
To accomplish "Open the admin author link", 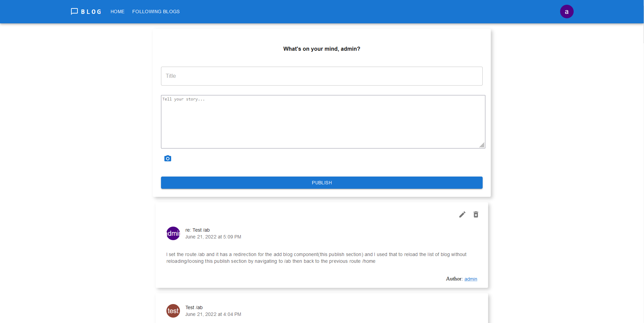I will tap(470, 279).
